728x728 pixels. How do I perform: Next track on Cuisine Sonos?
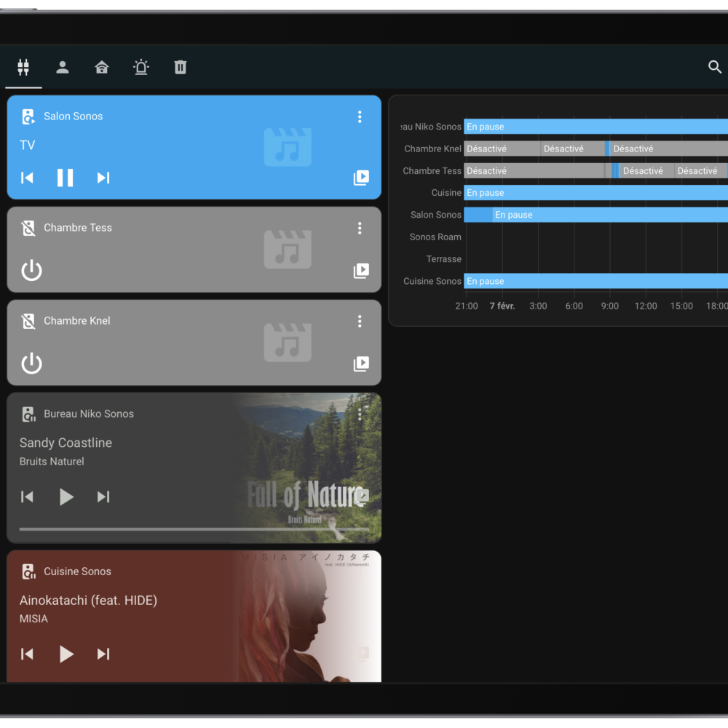pyautogui.click(x=103, y=654)
